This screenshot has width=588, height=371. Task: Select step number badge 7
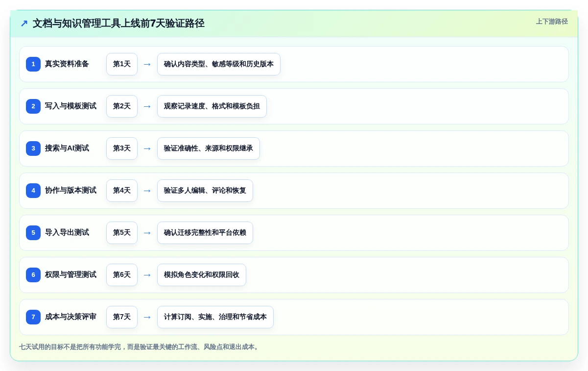[33, 317]
